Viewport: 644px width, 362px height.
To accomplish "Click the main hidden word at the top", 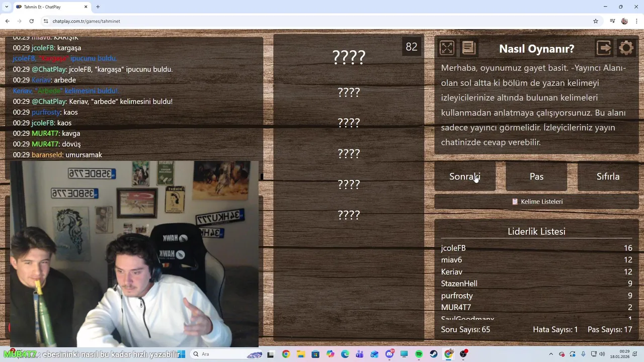I will (x=349, y=57).
